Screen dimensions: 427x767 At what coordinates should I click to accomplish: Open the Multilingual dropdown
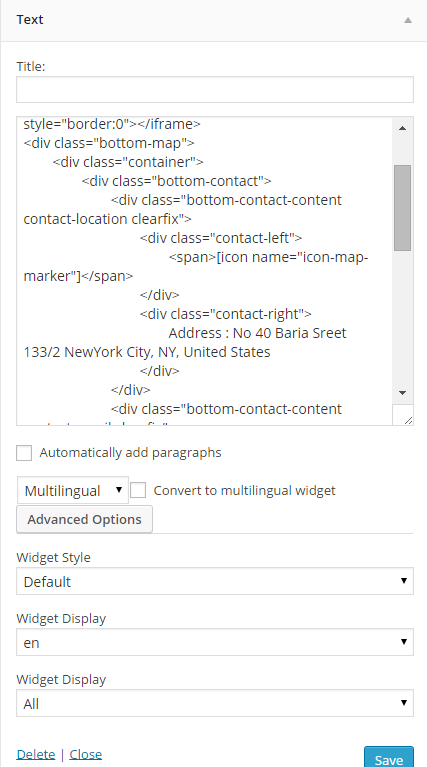(x=73, y=490)
